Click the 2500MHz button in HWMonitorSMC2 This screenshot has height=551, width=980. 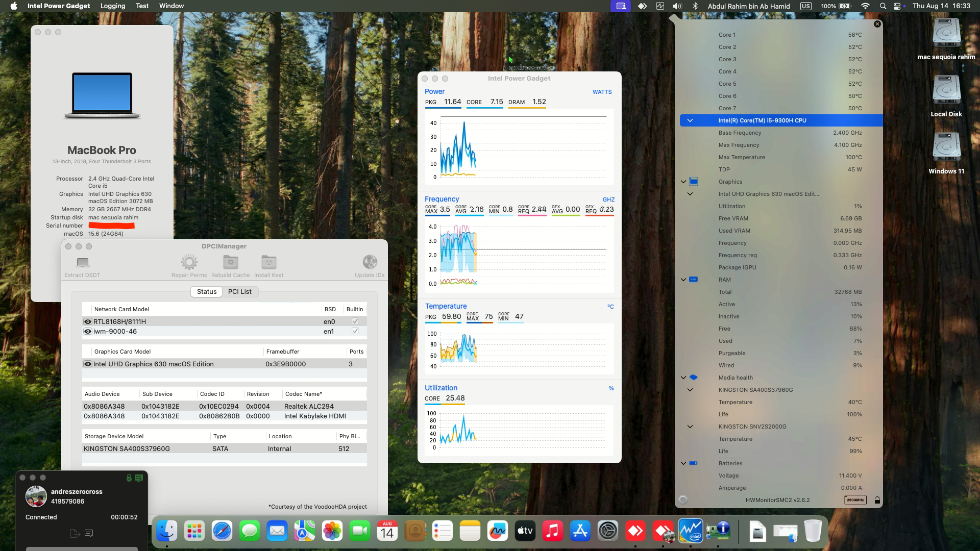pyautogui.click(x=855, y=500)
